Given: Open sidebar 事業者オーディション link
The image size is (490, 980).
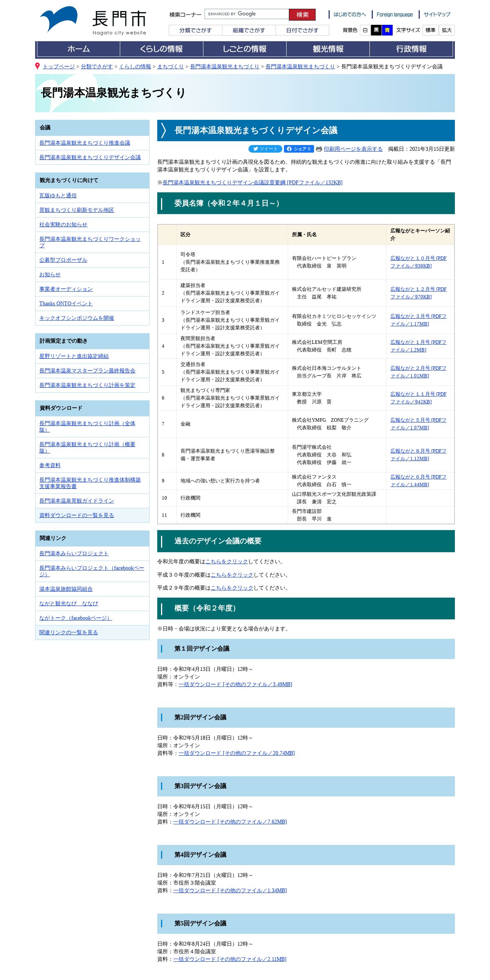Looking at the screenshot, I should pos(66,289).
